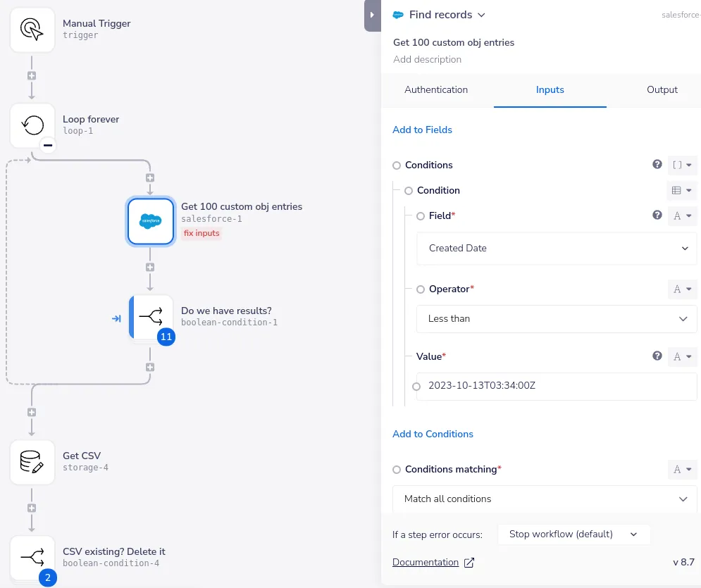The image size is (701, 588).
Task: Switch to the Inputs tab
Action: point(550,90)
